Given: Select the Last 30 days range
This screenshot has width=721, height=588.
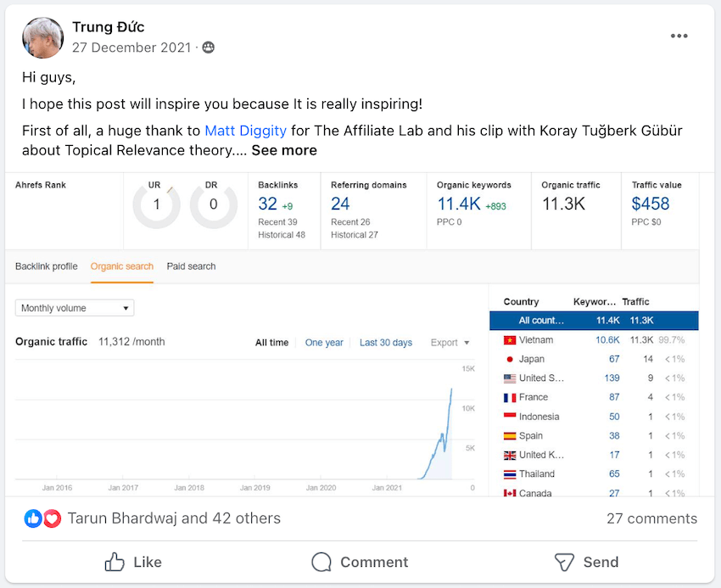Looking at the screenshot, I should (x=386, y=343).
